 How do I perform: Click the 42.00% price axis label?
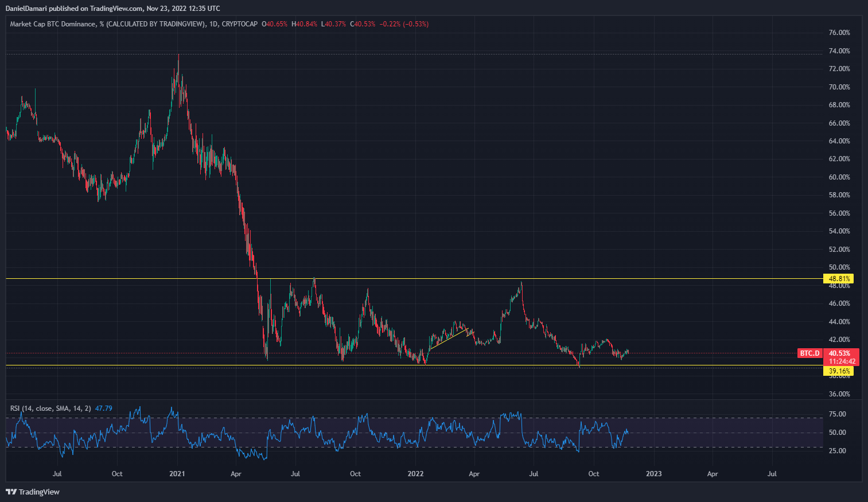coord(839,340)
